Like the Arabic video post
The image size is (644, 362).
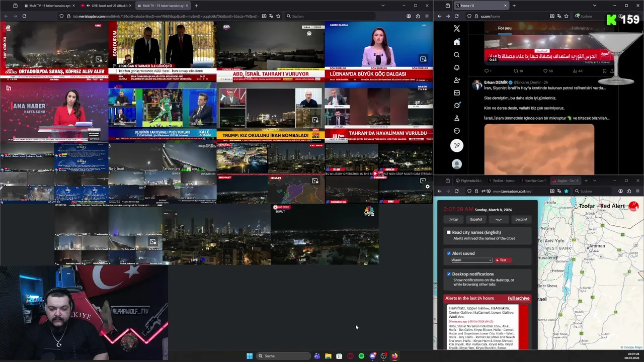548,71
